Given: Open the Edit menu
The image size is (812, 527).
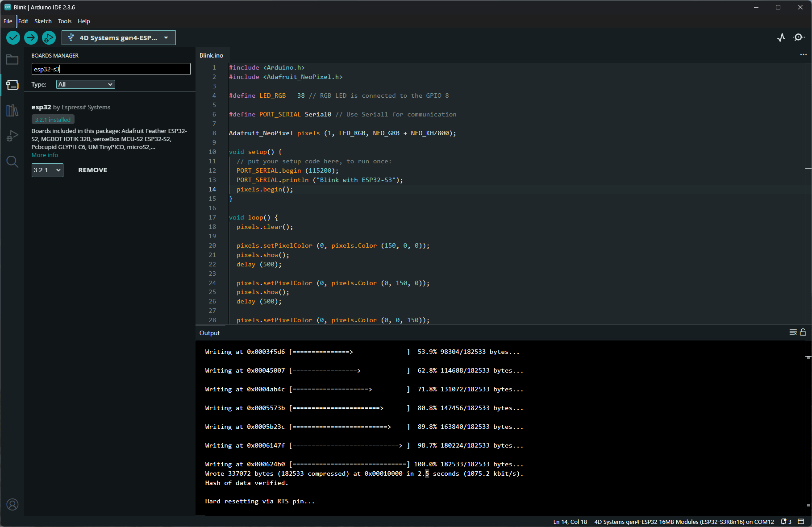Looking at the screenshot, I should (23, 21).
